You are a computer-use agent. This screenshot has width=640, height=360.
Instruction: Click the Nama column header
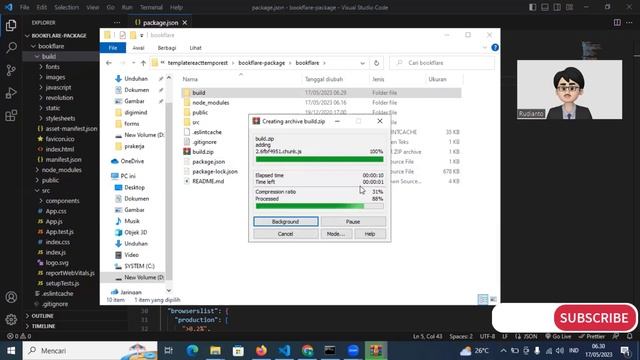(x=190, y=79)
